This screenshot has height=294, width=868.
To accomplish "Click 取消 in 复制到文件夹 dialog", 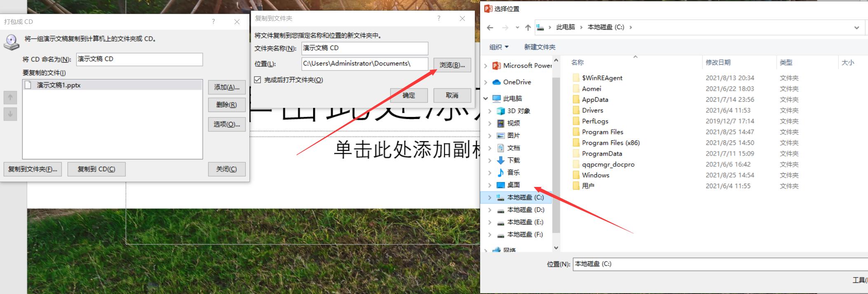I will point(452,96).
